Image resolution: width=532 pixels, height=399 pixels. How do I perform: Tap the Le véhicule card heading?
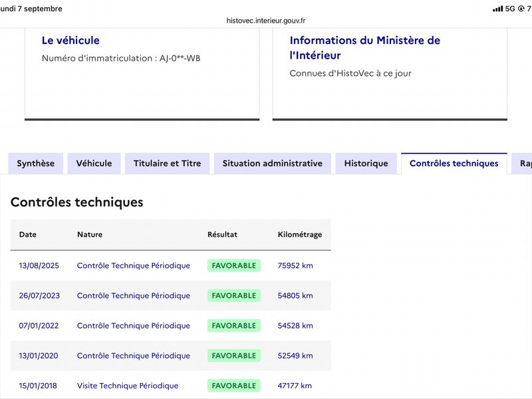tap(70, 41)
